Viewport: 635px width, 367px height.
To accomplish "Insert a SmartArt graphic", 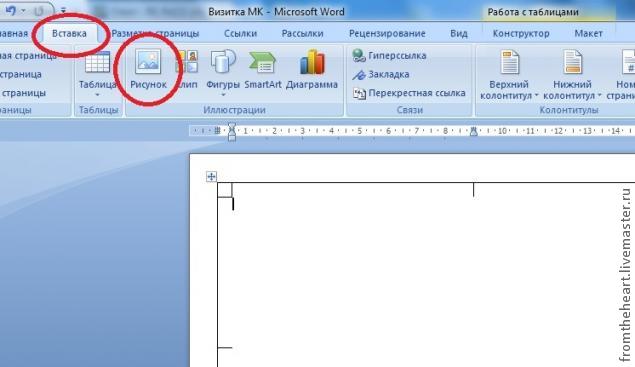I will click(x=263, y=69).
